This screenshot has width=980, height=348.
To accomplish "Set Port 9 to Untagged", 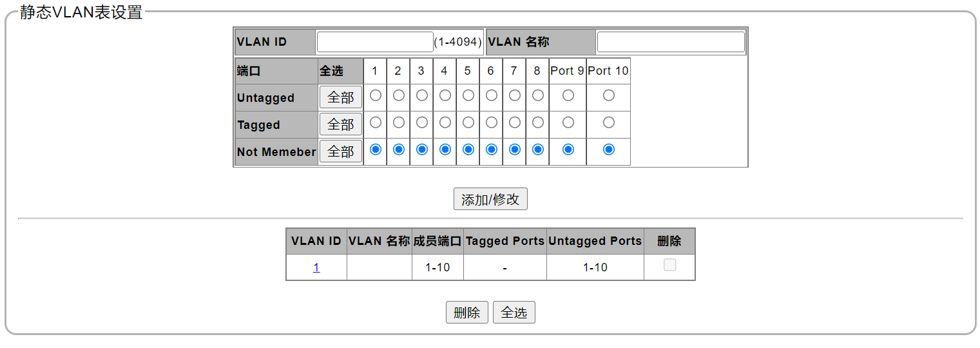I will pos(568,95).
